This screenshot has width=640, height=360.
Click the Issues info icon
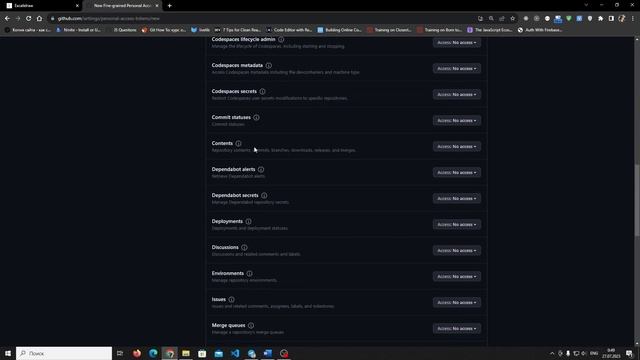pos(231,300)
